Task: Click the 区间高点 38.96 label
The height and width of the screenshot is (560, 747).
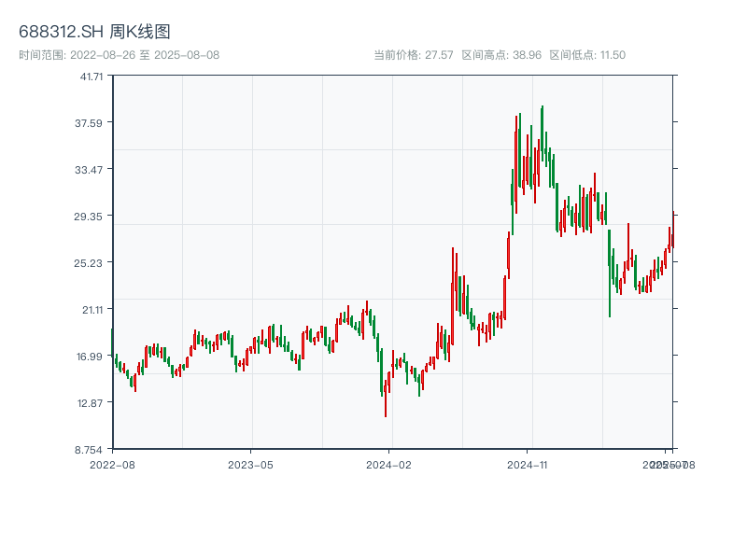Action: point(501,55)
